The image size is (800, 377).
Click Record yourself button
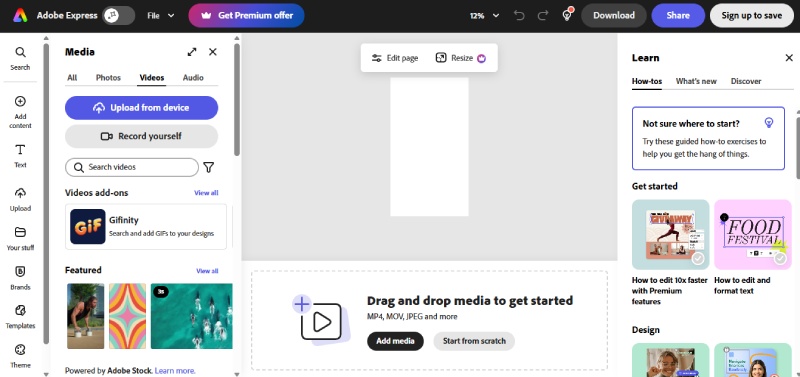[x=141, y=136]
